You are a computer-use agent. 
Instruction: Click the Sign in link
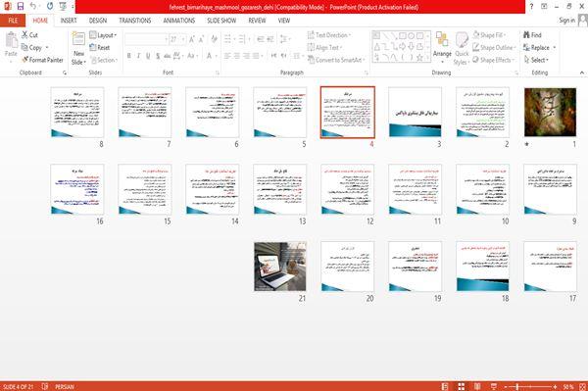(x=566, y=21)
